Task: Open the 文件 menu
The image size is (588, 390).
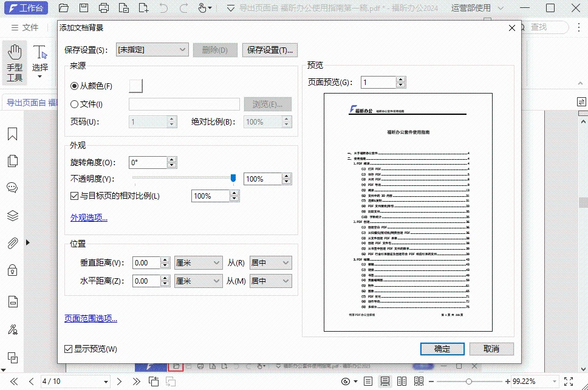Action: click(25, 27)
